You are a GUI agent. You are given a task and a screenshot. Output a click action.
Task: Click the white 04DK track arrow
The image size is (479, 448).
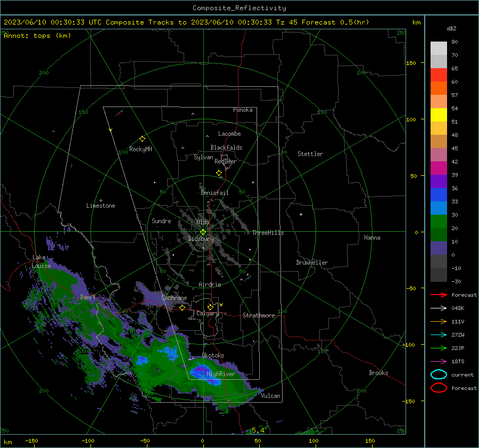point(439,308)
